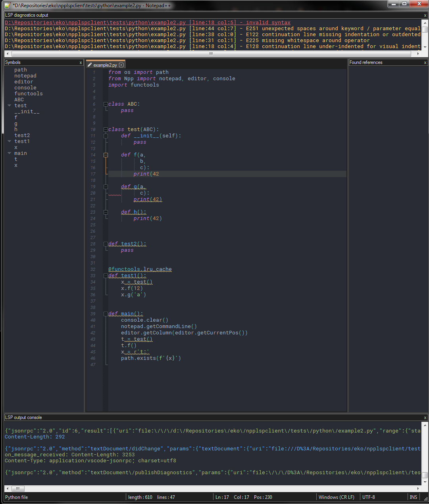Fold the class test block at line 10
Image resolution: width=429 pixels, height=504 pixels.
point(106,129)
